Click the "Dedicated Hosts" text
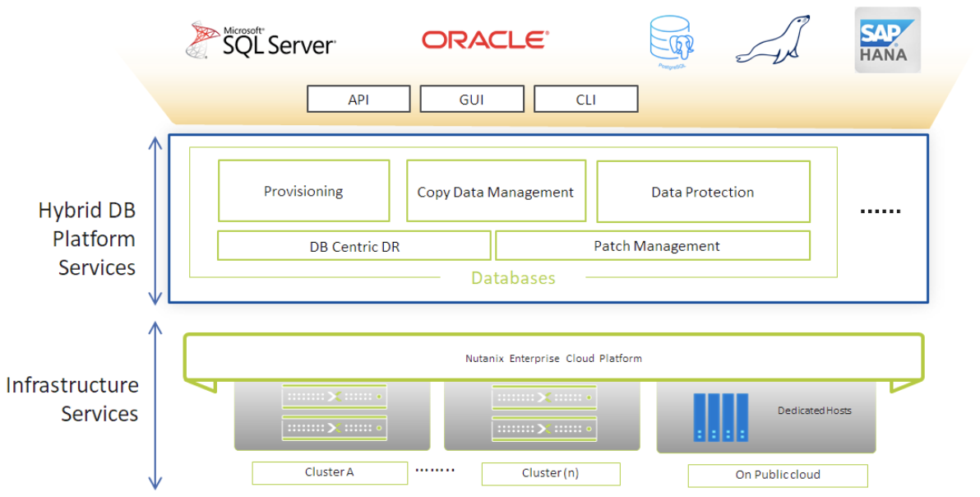Viewport: 980px width, 497px height. point(815,411)
